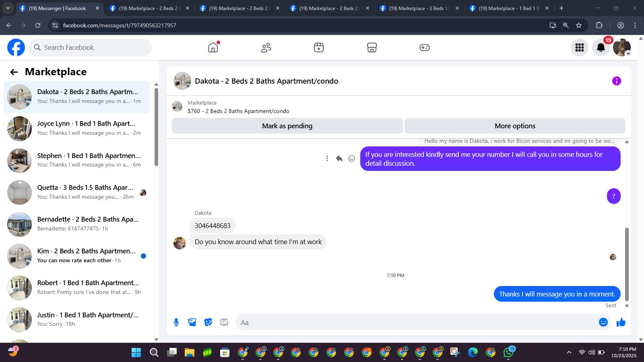Open emoji picker in message box
Screen dimensions: 644x362
pos(603,322)
